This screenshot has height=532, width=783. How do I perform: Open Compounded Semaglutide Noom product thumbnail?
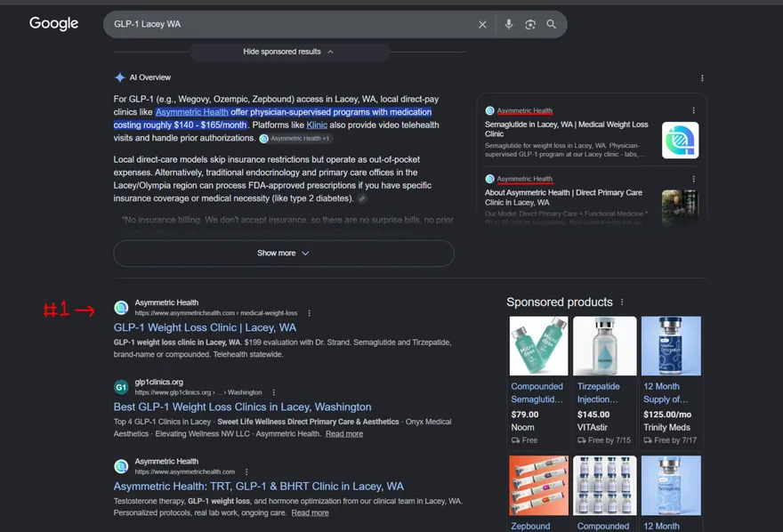pos(538,346)
